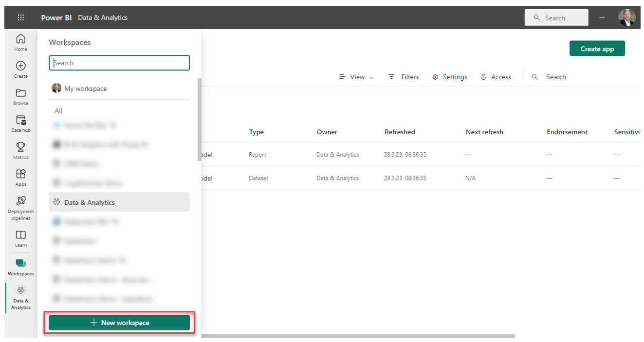Open the app launcher grid icon
The height and width of the screenshot is (342, 644).
click(x=20, y=18)
